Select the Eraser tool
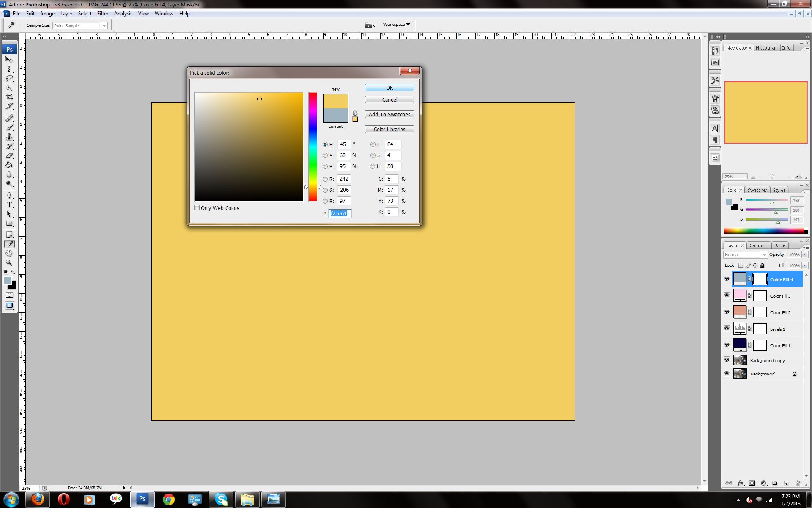The height and width of the screenshot is (508, 812). click(x=9, y=155)
